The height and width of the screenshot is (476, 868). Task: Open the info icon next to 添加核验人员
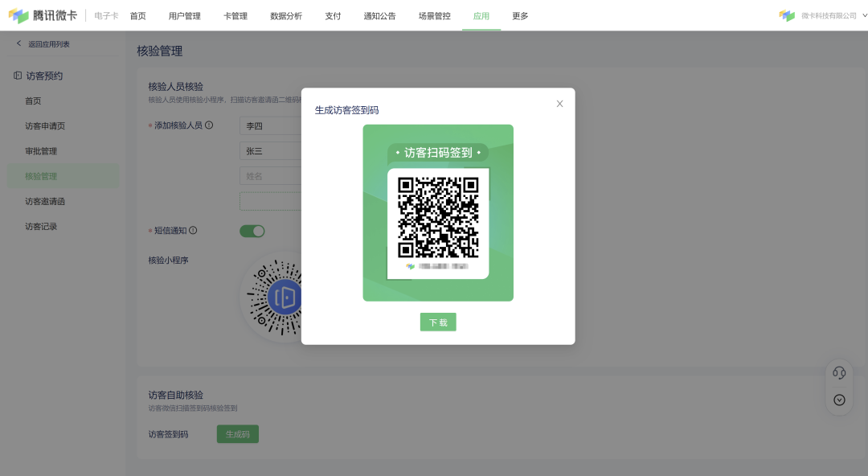point(211,125)
